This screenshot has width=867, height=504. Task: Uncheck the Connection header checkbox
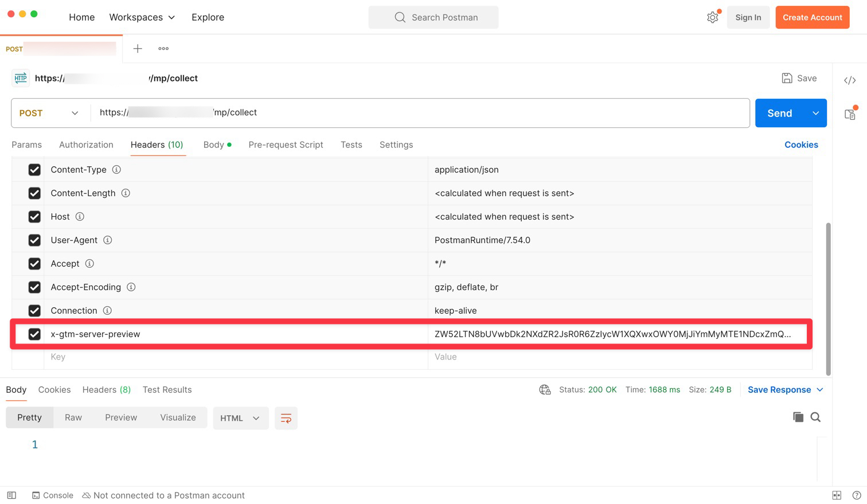tap(34, 311)
